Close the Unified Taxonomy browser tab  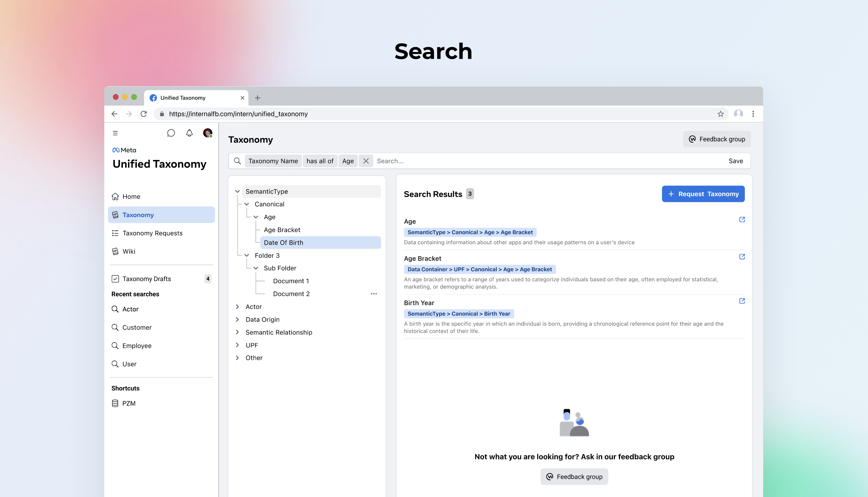(x=242, y=98)
